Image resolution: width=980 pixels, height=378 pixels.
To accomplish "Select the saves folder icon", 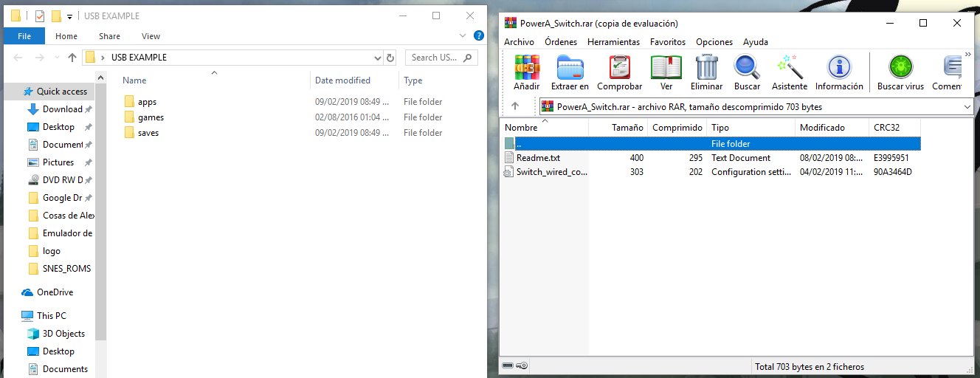I will (x=129, y=133).
